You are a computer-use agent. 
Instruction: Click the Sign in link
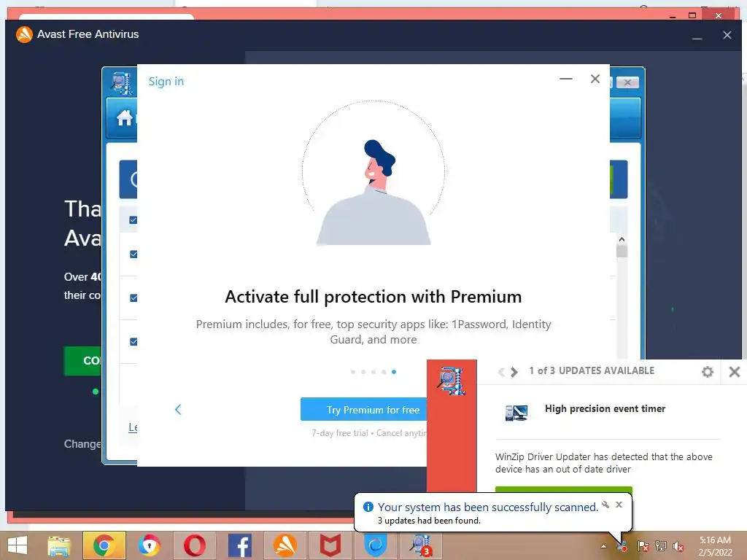(166, 82)
